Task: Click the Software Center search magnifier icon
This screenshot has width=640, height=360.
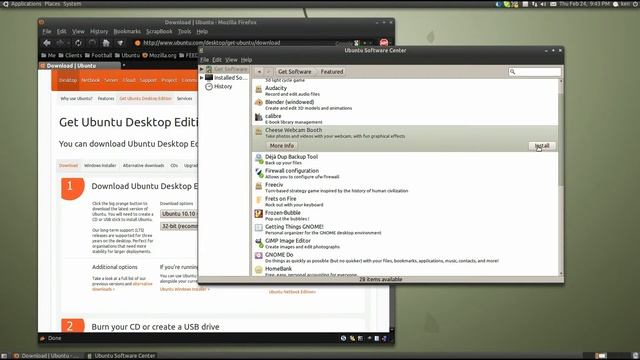Action: (513, 72)
